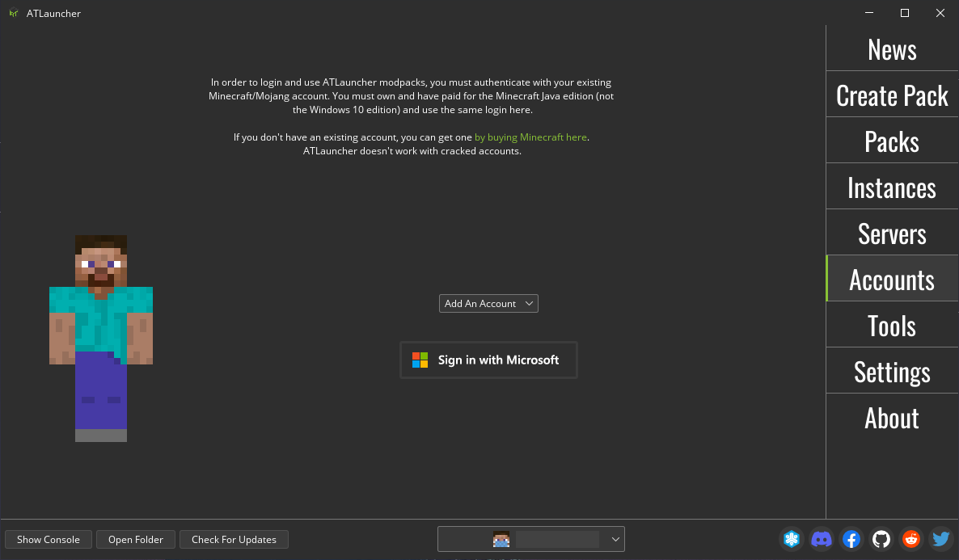Open the Add An Account dropdown
The image size is (959, 560).
(x=488, y=303)
